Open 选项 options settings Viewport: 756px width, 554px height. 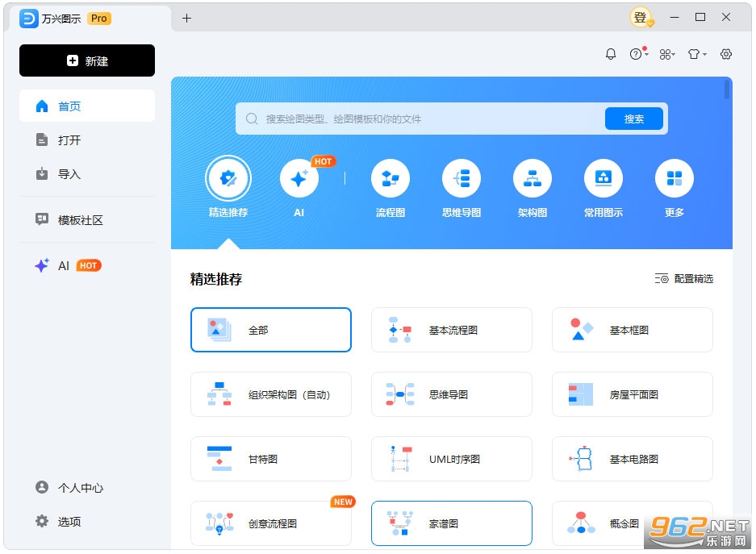pyautogui.click(x=87, y=521)
